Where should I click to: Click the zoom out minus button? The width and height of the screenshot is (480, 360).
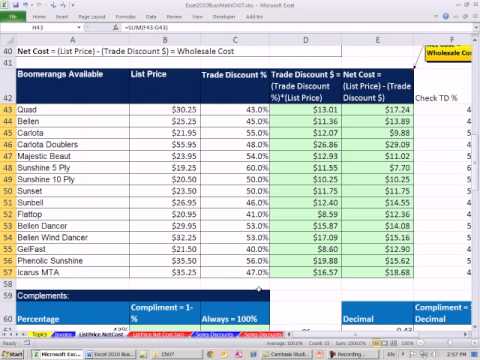[x=420, y=343]
